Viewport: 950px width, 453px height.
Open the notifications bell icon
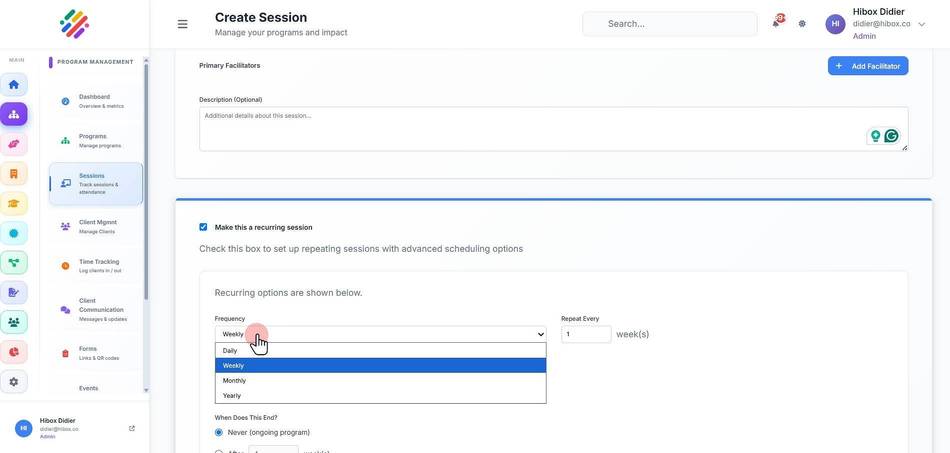776,24
